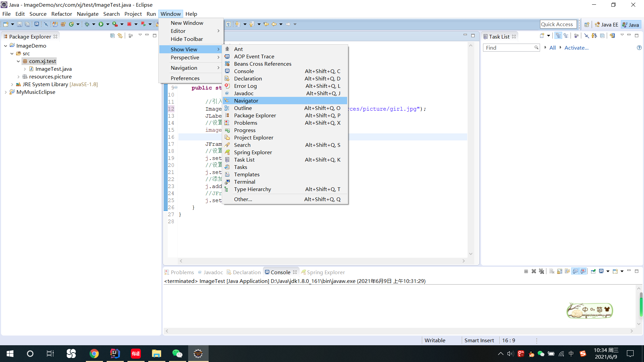
Task: Click Remove All Terminated Launches icon
Action: [x=541, y=271]
